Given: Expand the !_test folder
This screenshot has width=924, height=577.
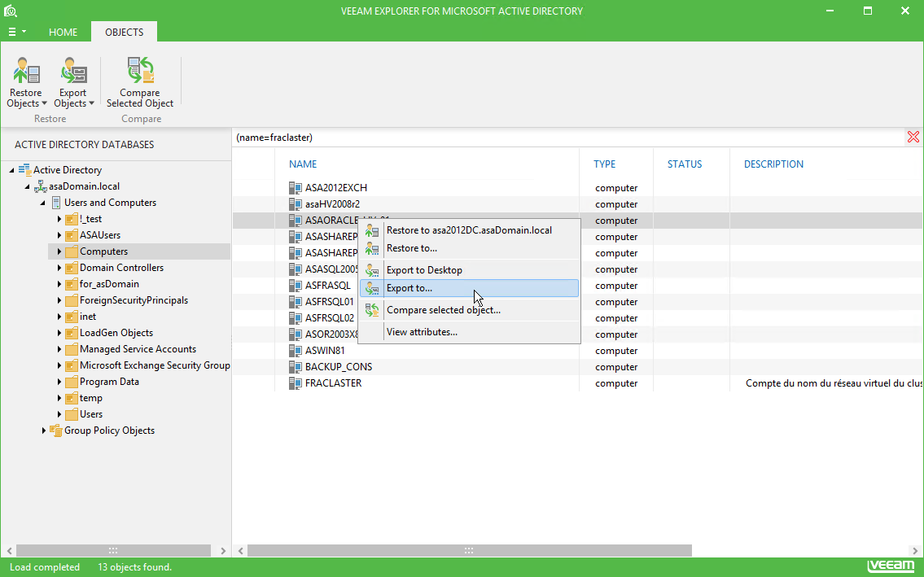Looking at the screenshot, I should tap(59, 219).
